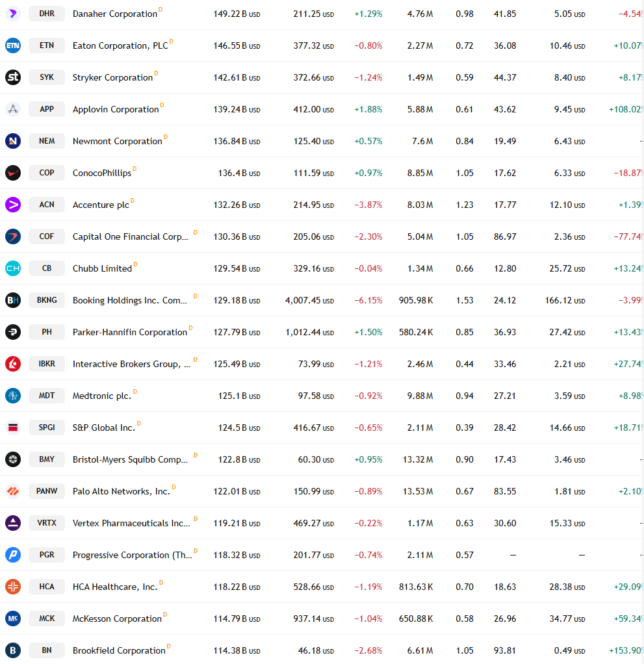The height and width of the screenshot is (664, 644).
Task: Open the Capital One Financial Corp link
Action: click(131, 236)
